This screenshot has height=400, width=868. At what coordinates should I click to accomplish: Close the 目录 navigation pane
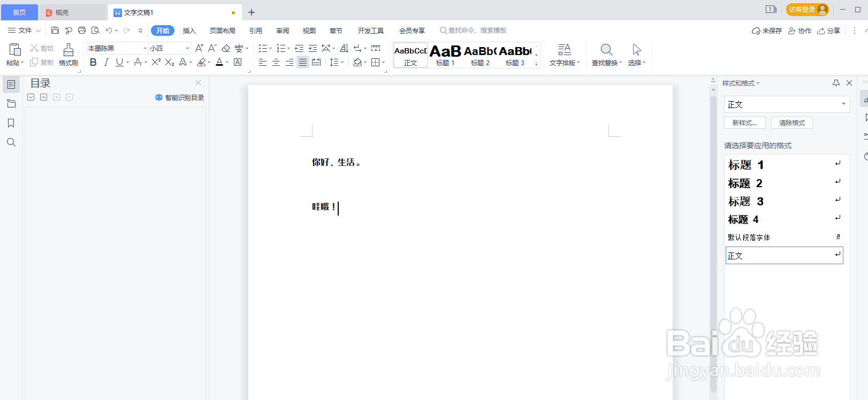point(198,83)
